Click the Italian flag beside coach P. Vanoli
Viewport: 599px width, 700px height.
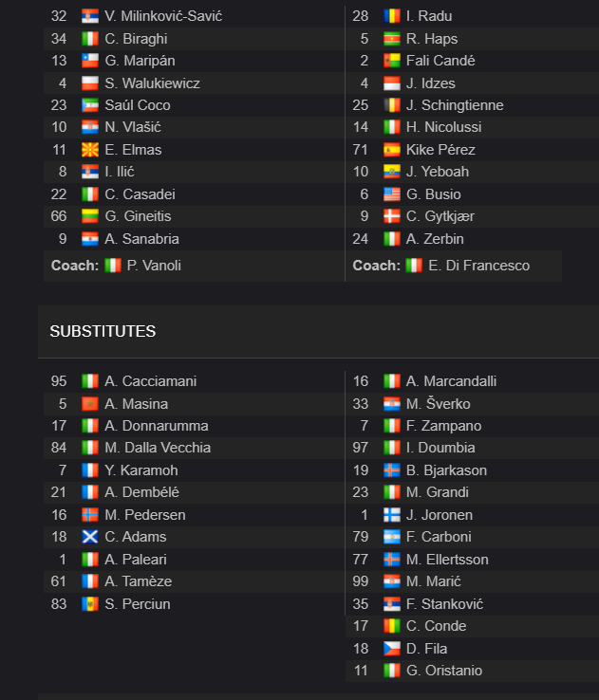point(113,266)
